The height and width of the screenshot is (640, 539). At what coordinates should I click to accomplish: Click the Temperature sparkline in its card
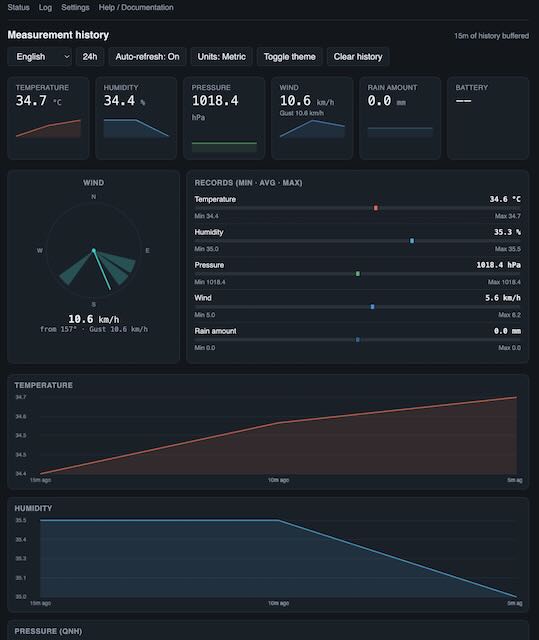pos(48,129)
